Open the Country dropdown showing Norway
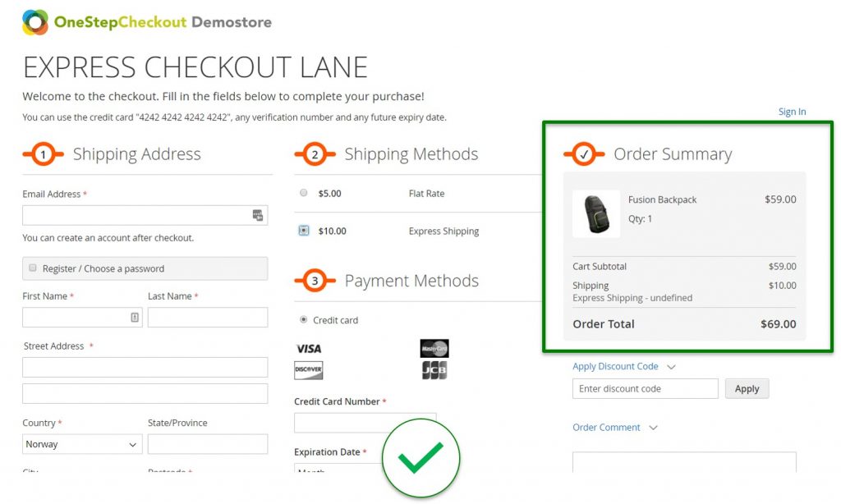The width and height of the screenshot is (841, 504). coord(82,444)
